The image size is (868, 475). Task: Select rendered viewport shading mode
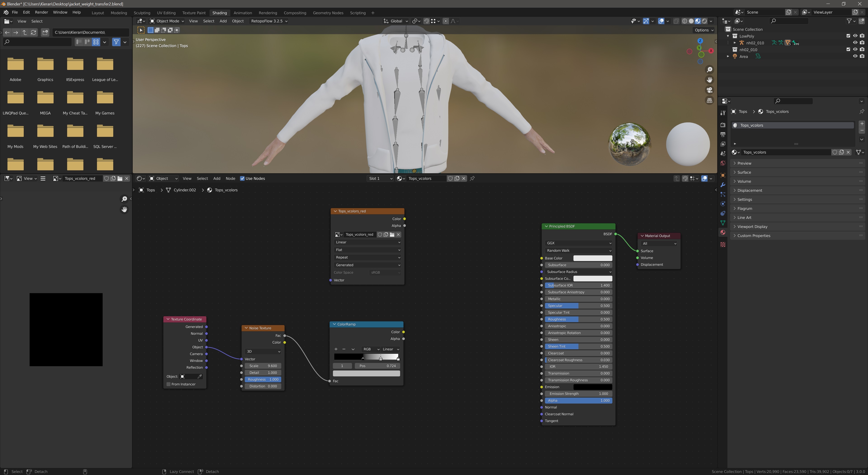coord(705,21)
